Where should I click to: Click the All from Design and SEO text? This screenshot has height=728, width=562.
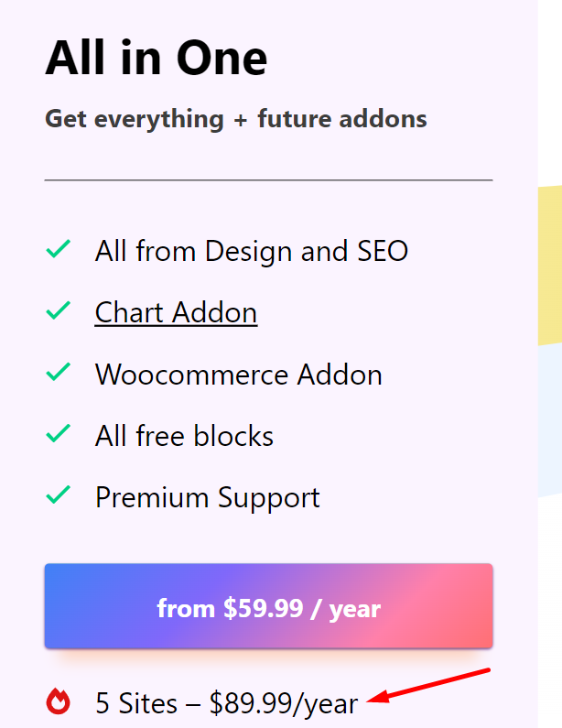(x=251, y=250)
